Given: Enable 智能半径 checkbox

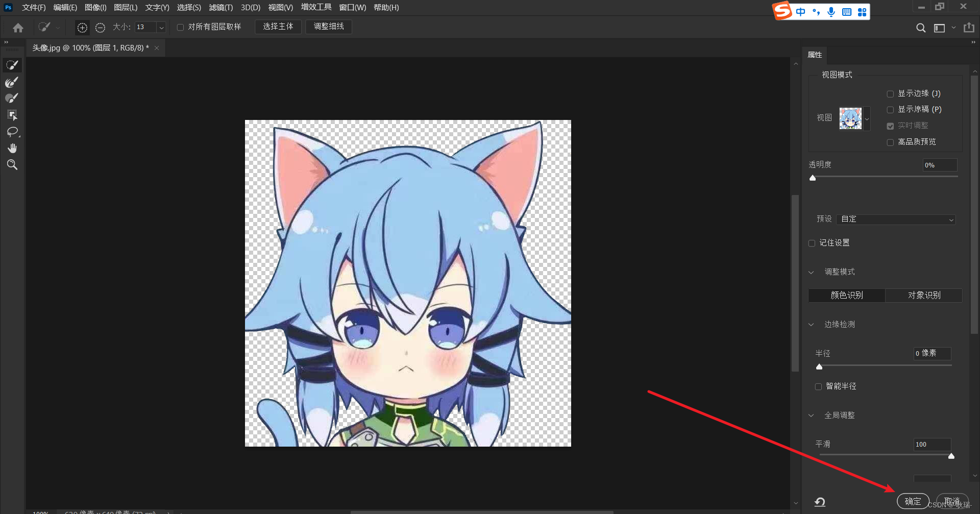Looking at the screenshot, I should tap(818, 387).
